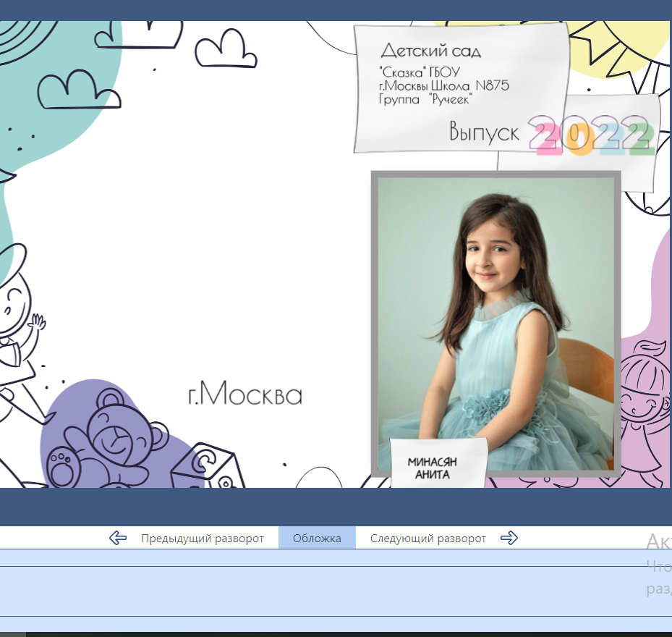
Task: Click the teddy bear illustration
Action: (x=109, y=442)
